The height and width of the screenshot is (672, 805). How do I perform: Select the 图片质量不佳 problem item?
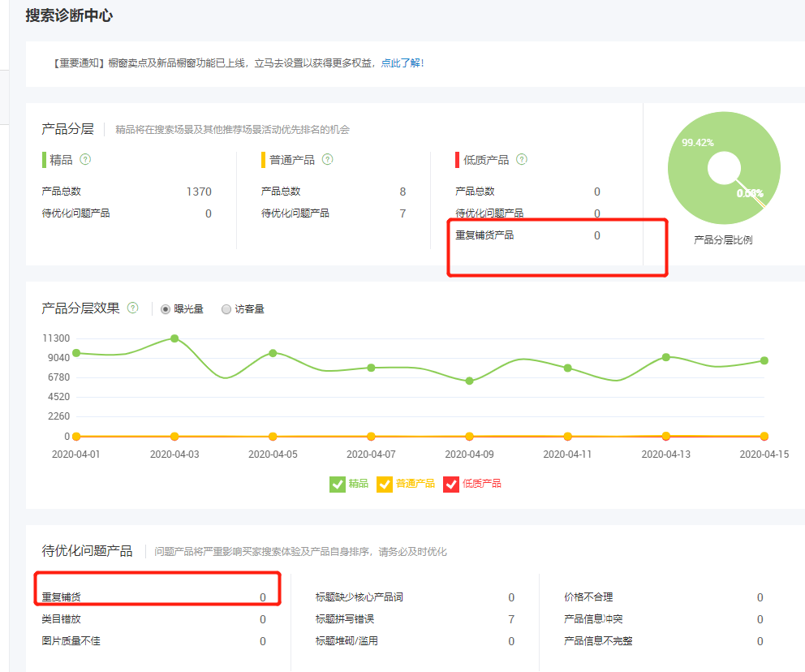[71, 641]
